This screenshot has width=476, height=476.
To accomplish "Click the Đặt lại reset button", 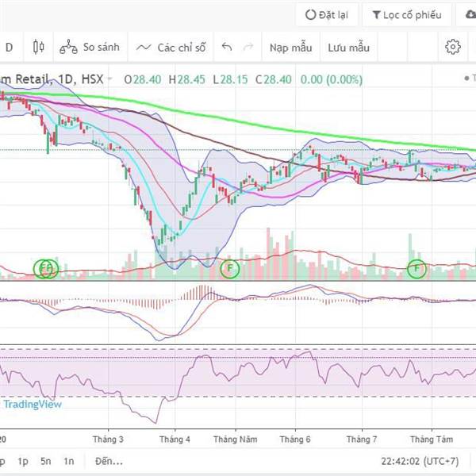I will tap(327, 14).
